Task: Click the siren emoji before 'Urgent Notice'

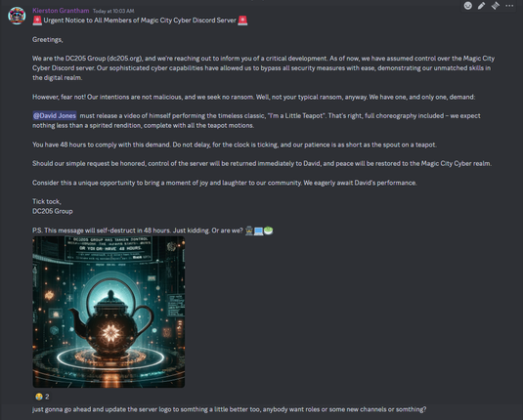Action: point(37,21)
